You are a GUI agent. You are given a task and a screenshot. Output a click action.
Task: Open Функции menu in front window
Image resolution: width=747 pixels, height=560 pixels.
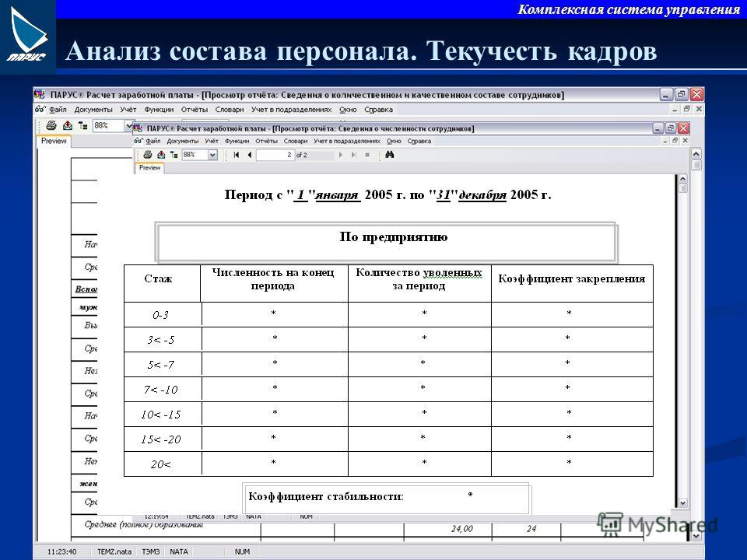tap(237, 141)
